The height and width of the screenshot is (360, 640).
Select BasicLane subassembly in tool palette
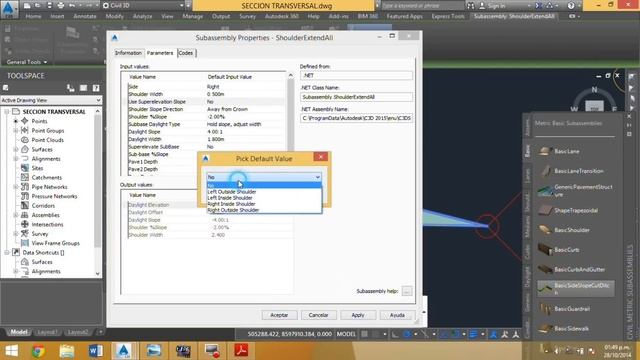[x=567, y=151]
